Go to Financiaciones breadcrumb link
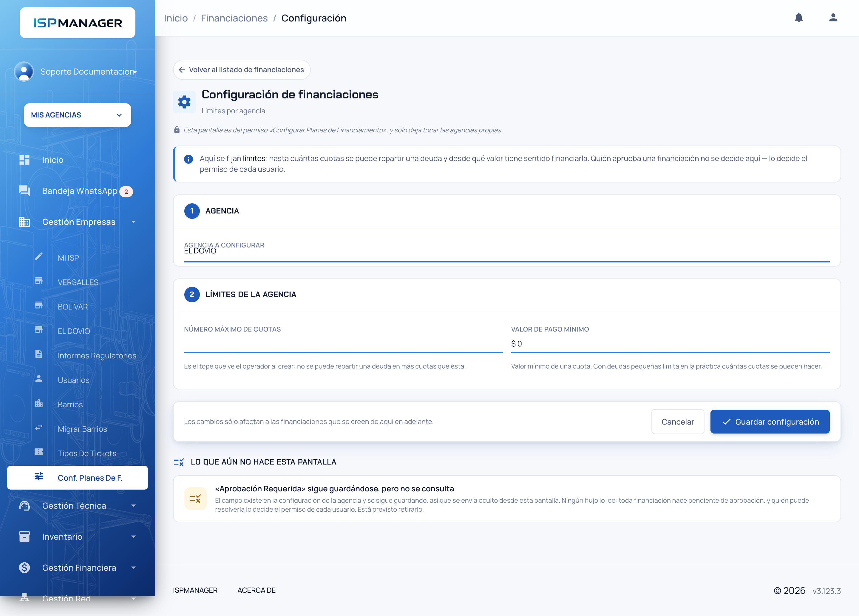 (234, 18)
